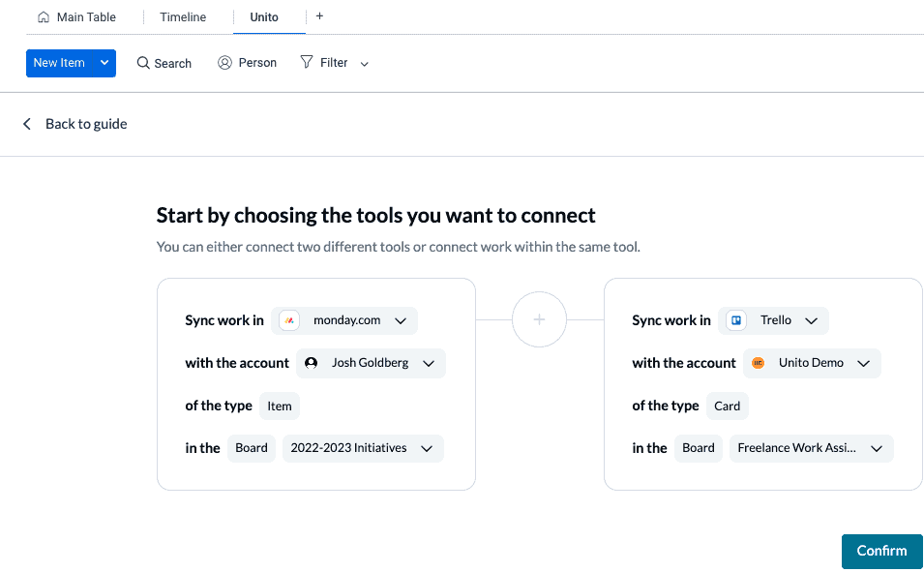Open the Unito Demo account dropdown
This screenshot has height=572, width=924.
point(812,363)
